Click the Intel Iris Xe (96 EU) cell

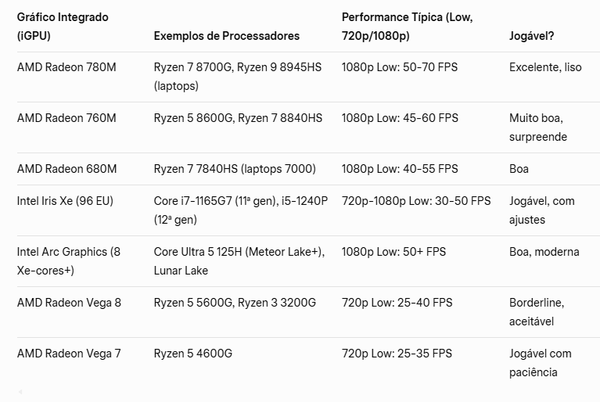[x=65, y=200]
